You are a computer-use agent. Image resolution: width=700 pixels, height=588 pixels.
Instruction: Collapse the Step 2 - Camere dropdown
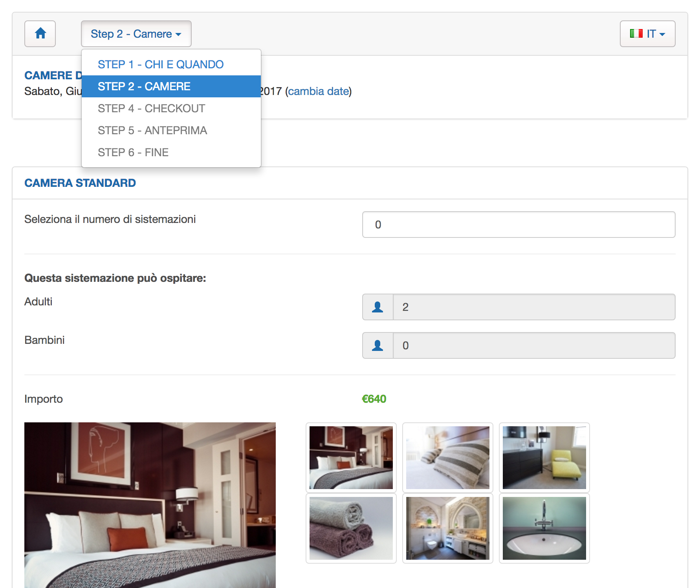pos(136,34)
